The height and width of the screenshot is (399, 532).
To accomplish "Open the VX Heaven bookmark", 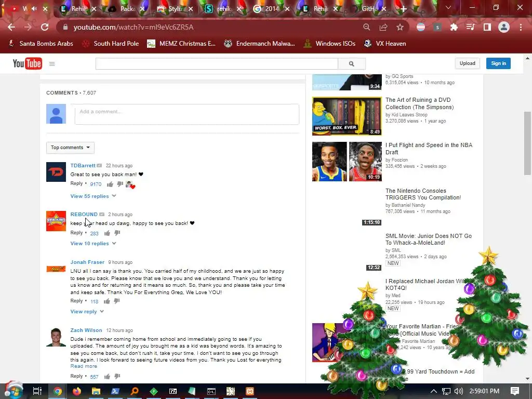I will [x=385, y=44].
